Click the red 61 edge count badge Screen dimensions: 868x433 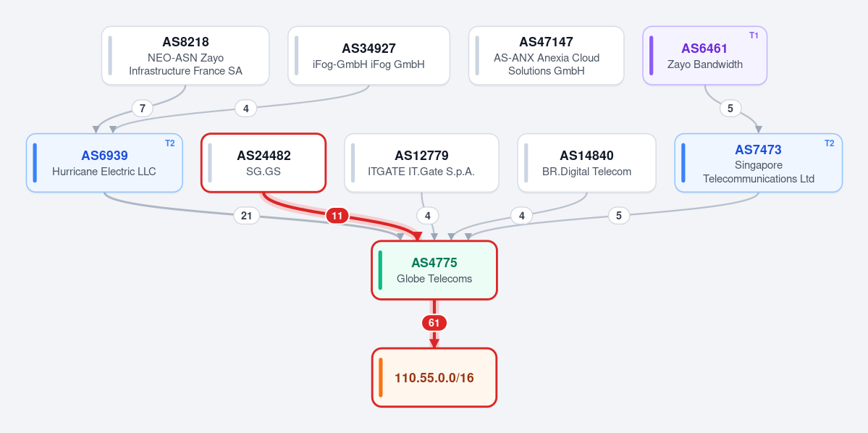click(434, 323)
